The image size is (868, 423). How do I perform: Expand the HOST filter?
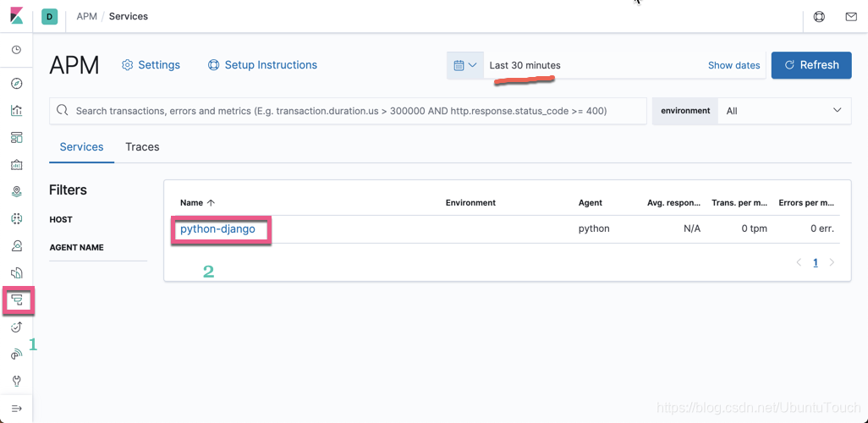[61, 220]
